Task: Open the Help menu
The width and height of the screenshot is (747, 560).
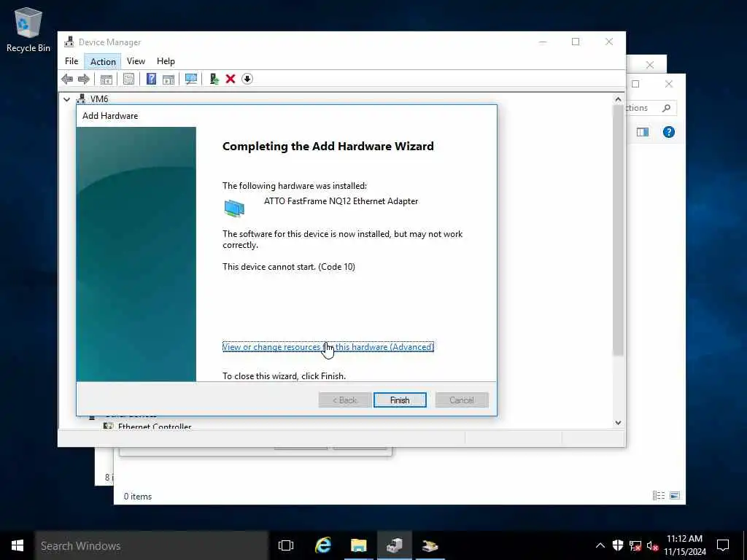Action: point(166,61)
